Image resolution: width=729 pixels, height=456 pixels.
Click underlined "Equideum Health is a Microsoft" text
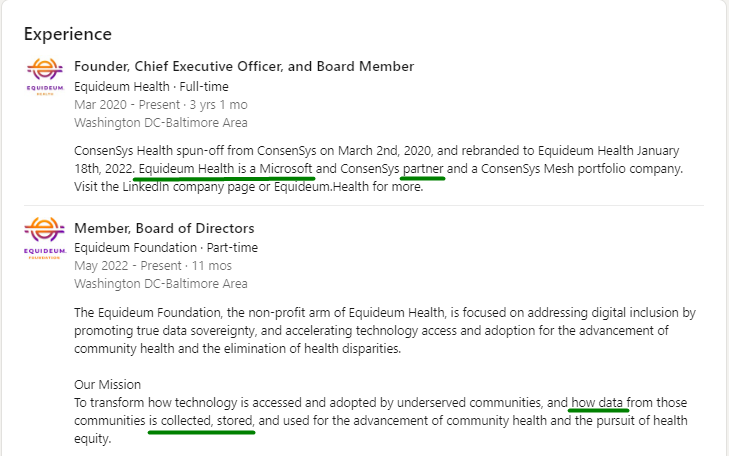[x=226, y=169]
